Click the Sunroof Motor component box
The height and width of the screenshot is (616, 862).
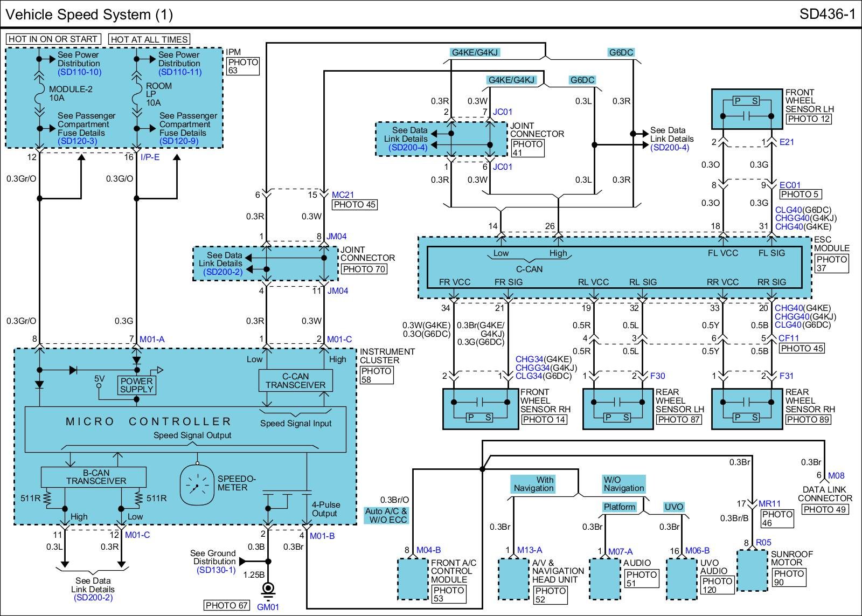pos(752,570)
